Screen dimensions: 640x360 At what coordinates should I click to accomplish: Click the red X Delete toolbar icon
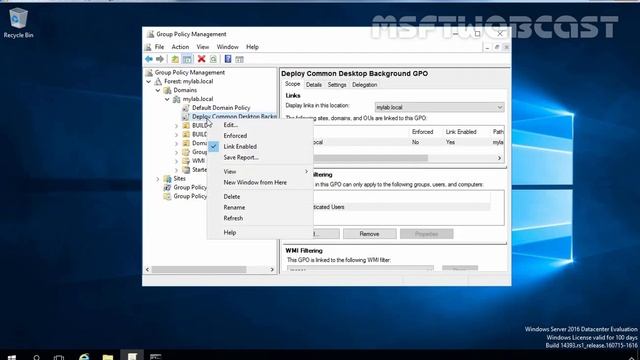[x=201, y=59]
